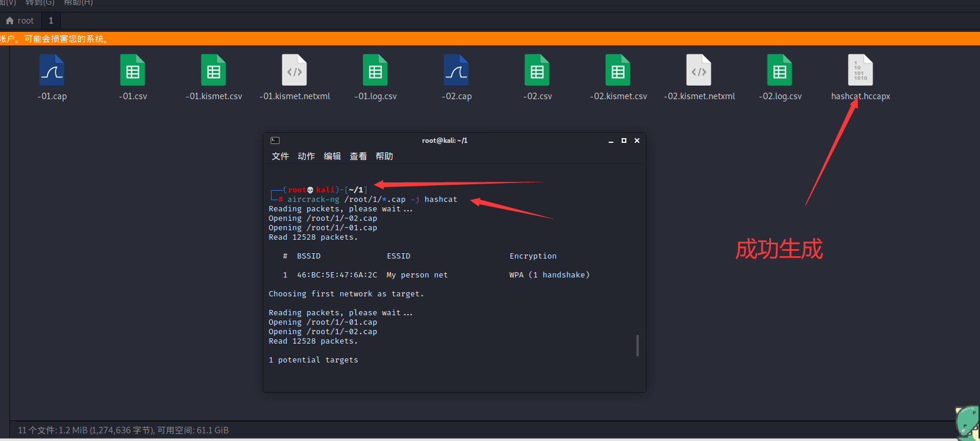This screenshot has height=441, width=980.
Task: Select the -01.kismet.netxml file icon
Action: (295, 70)
